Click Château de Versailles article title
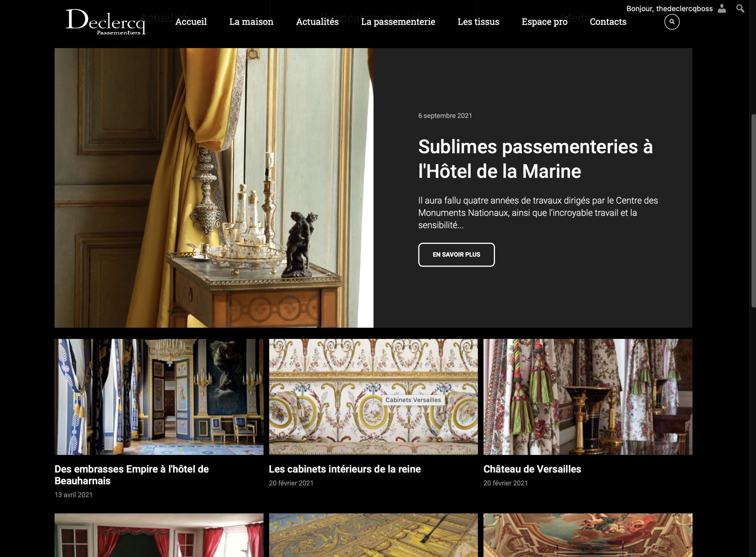 (x=532, y=469)
